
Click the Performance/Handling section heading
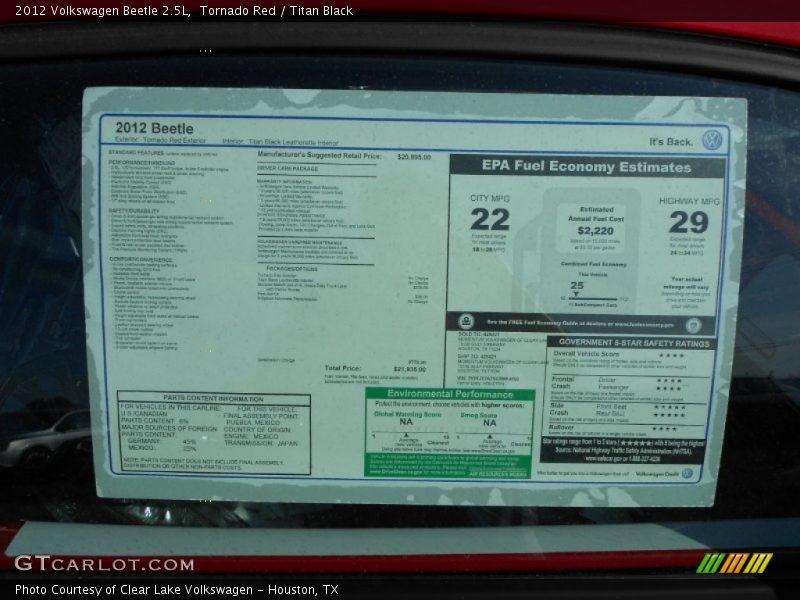pyautogui.click(x=142, y=162)
